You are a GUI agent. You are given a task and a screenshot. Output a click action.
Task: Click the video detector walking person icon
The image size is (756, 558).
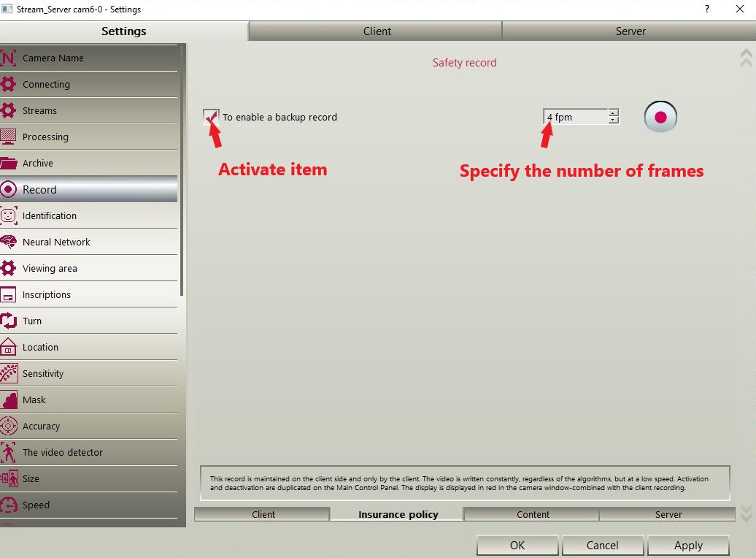(8, 452)
